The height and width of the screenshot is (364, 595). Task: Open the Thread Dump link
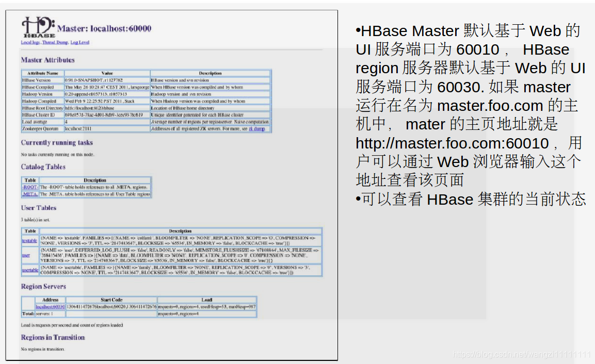tap(55, 42)
